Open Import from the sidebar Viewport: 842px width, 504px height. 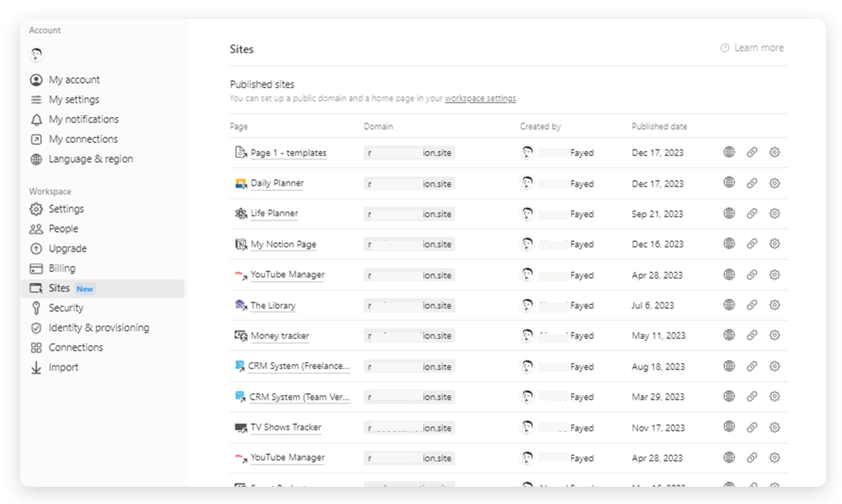63,367
